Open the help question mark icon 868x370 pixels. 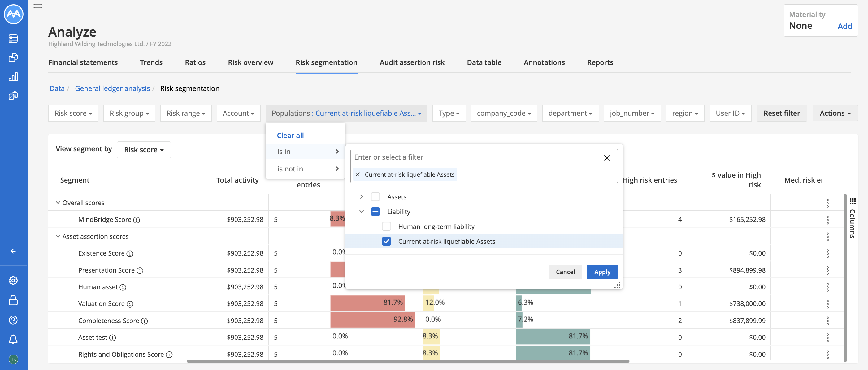[13, 320]
